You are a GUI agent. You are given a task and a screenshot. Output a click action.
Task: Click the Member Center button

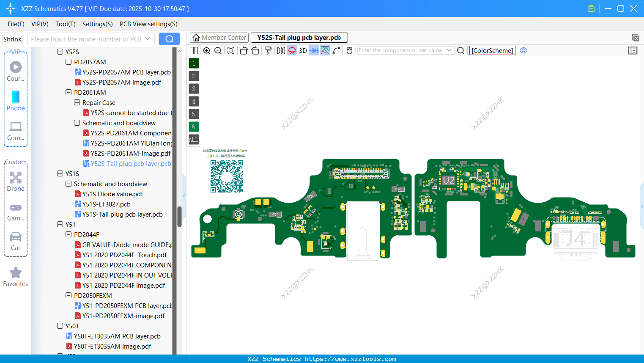219,37
